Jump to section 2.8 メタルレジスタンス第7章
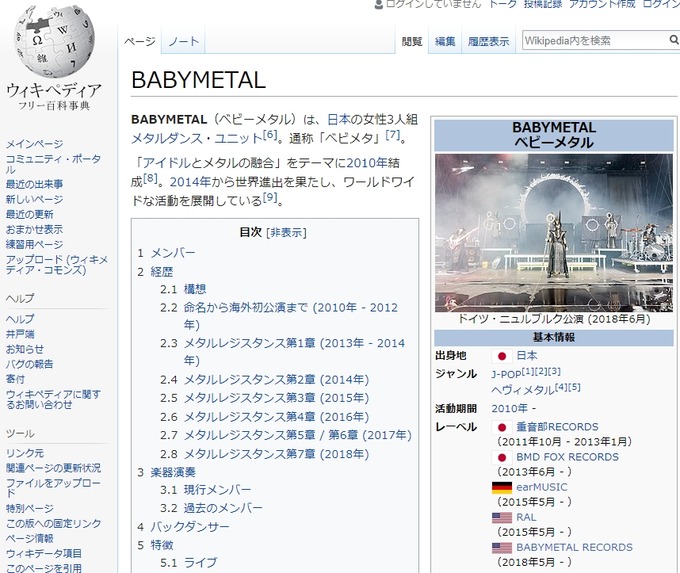680x573 pixels. 276,455
